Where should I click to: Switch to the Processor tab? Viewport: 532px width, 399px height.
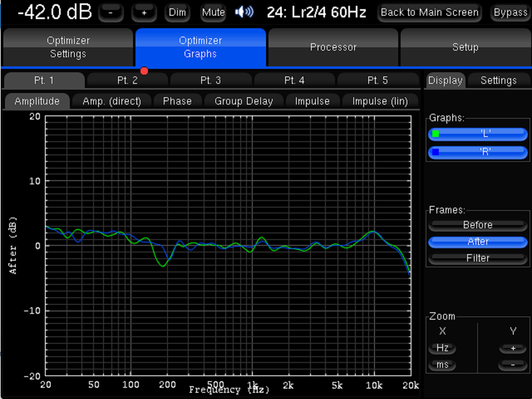coord(333,47)
